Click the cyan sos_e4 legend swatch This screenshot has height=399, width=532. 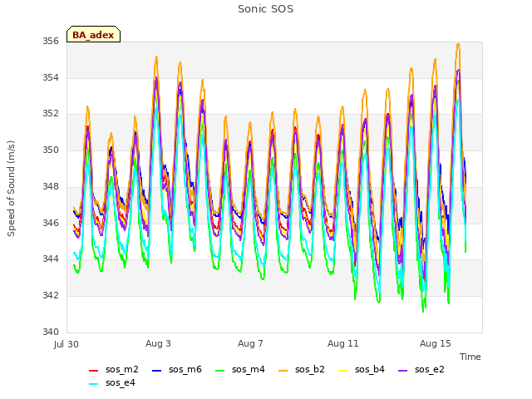(x=93, y=384)
